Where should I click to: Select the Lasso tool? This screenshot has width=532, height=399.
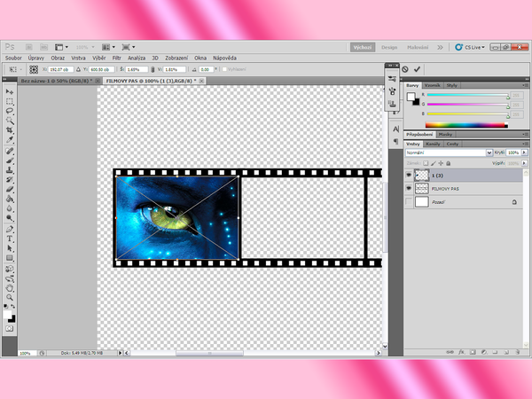10,110
